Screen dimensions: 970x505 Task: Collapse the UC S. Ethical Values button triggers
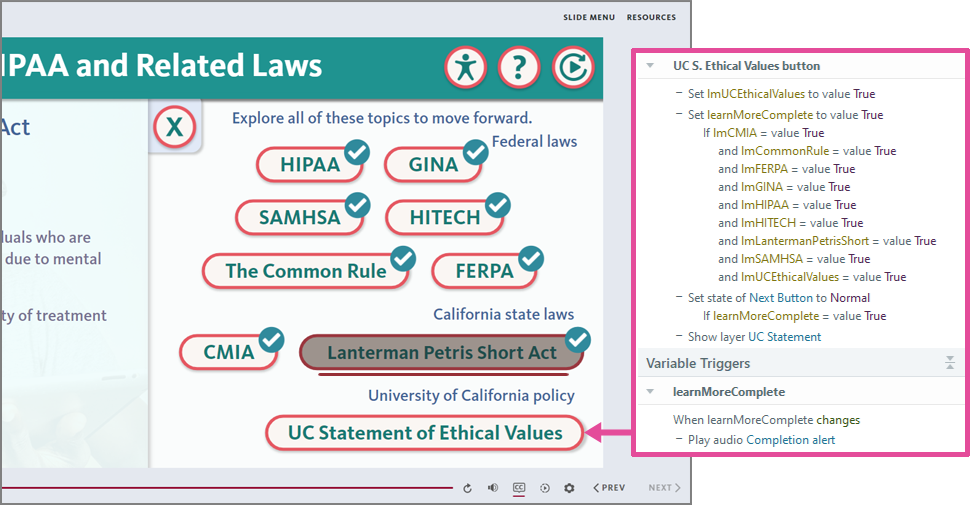tap(650, 66)
